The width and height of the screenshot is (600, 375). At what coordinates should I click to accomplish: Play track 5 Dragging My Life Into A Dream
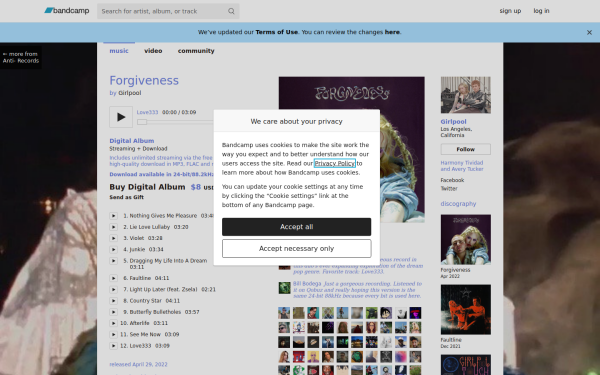pyautogui.click(x=113, y=261)
